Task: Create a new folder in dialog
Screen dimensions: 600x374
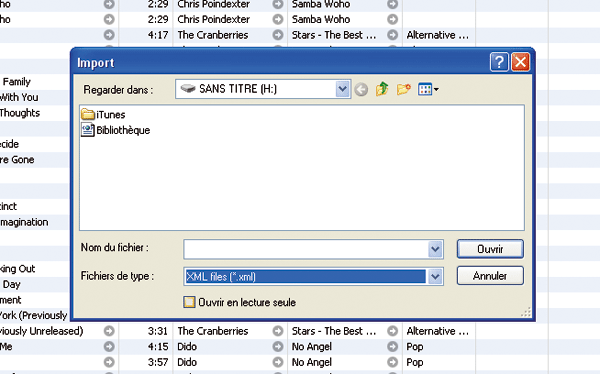Action: point(403,89)
